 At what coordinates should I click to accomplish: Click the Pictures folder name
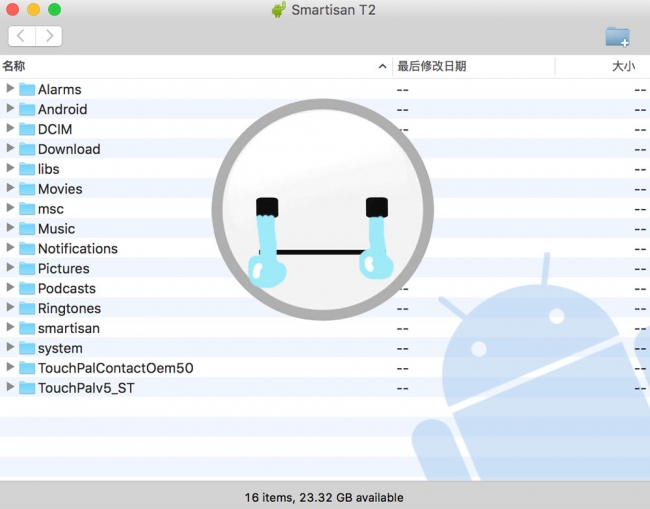64,269
